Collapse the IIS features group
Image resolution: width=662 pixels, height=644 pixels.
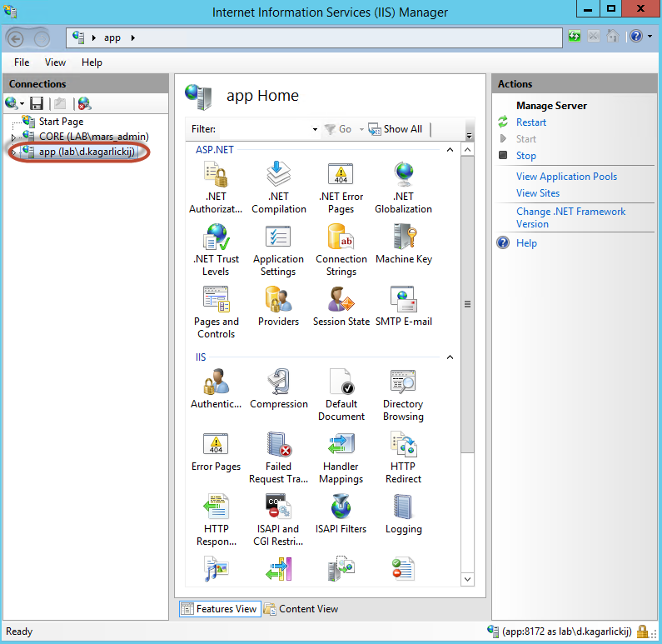pyautogui.click(x=450, y=357)
